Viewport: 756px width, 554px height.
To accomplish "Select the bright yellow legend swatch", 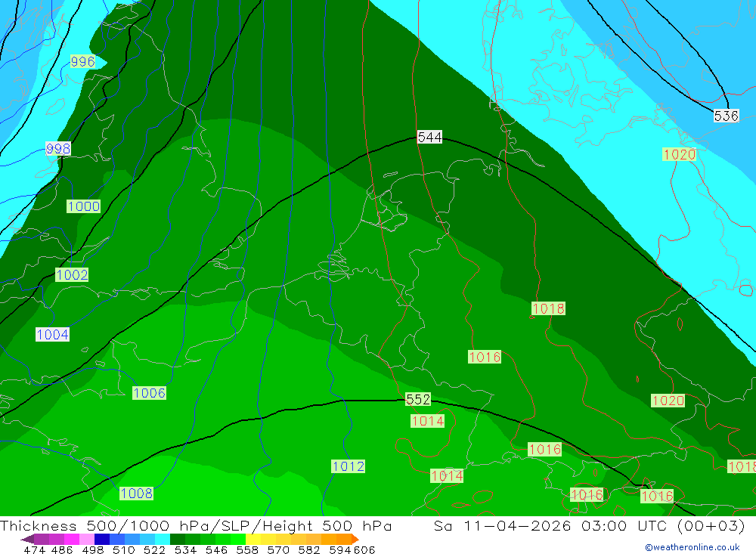I will (x=253, y=539).
